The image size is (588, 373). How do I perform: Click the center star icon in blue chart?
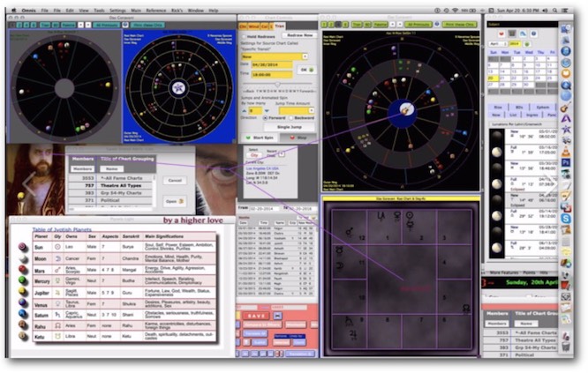tap(179, 88)
